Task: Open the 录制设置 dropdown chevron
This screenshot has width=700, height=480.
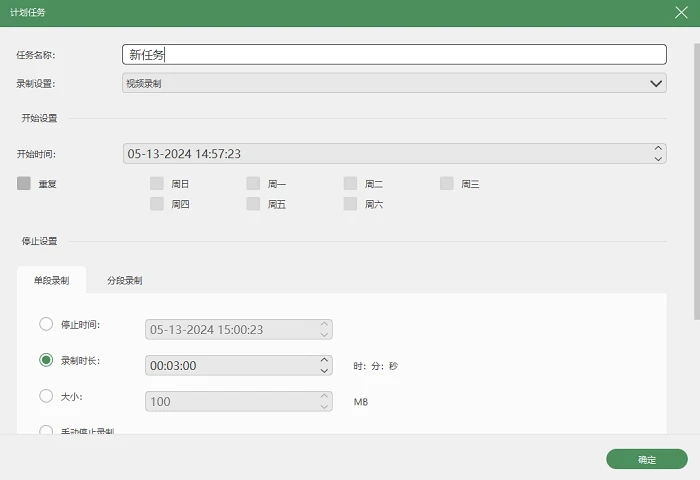Action: (x=656, y=83)
